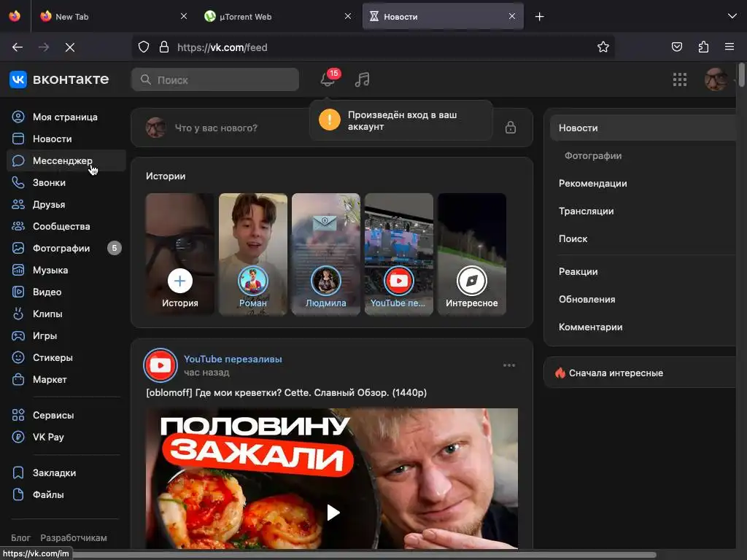Viewport: 747px width, 560px height.
Task: Click the Что у вас нового post field
Action: click(216, 128)
